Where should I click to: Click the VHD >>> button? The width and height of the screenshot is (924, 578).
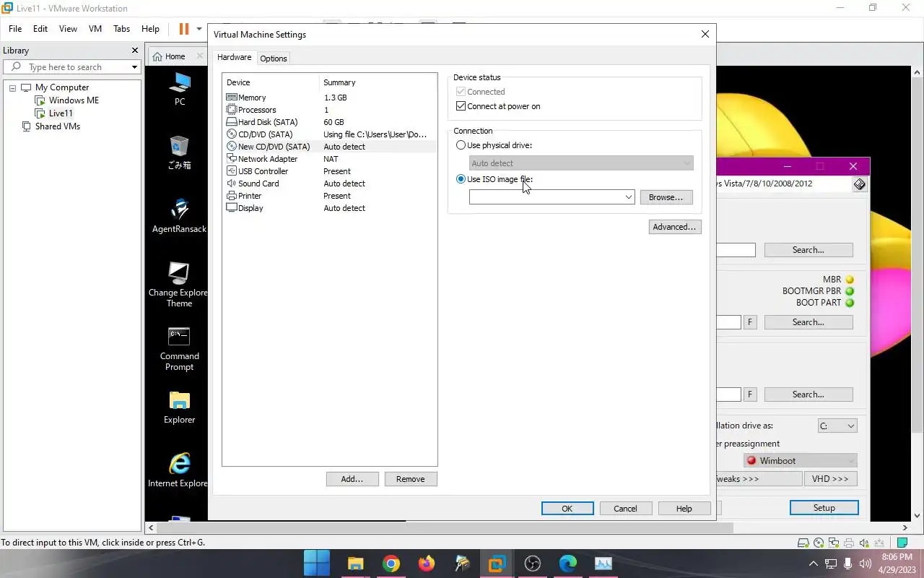point(830,479)
